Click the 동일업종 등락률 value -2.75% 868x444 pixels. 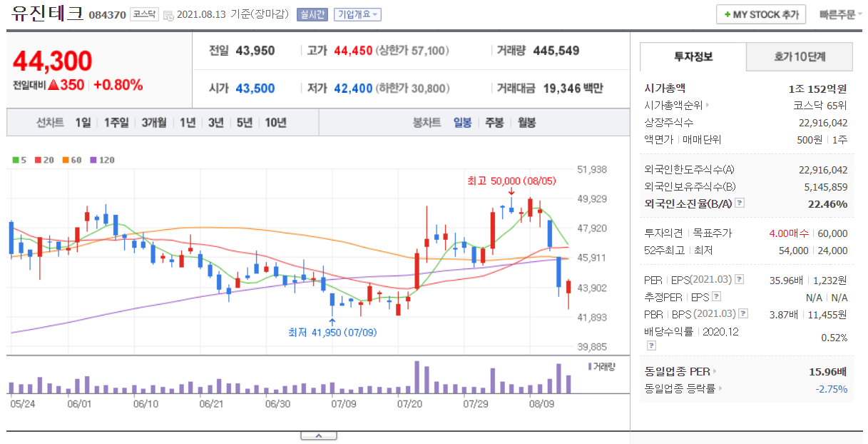click(x=832, y=389)
